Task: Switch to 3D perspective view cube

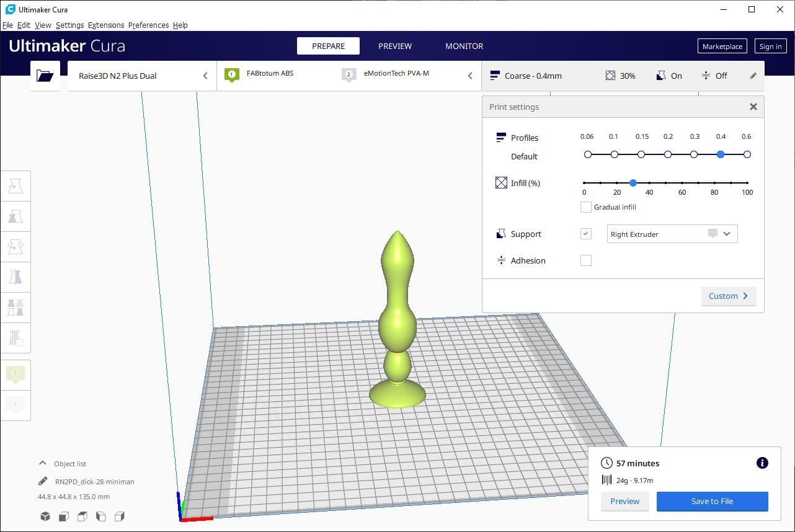Action: click(45, 516)
